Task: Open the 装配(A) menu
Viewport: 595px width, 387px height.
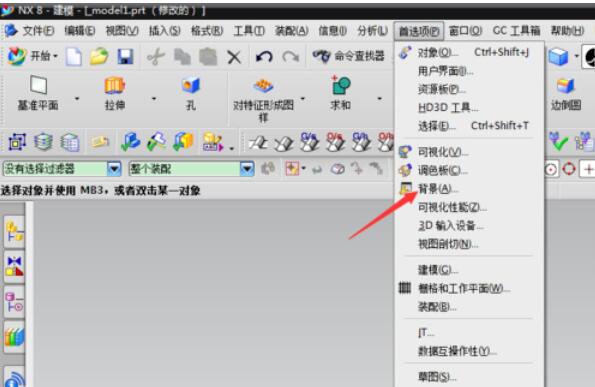Action: 291,31
